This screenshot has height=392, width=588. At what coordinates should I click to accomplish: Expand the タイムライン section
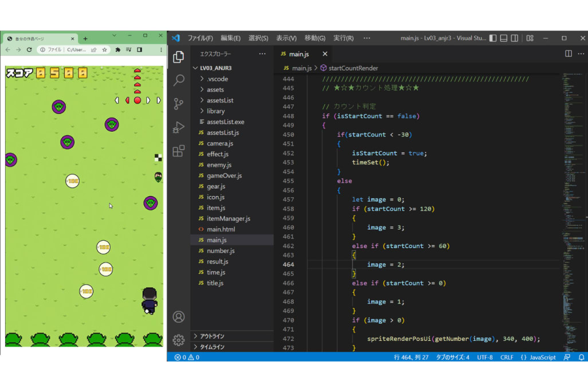coord(212,347)
